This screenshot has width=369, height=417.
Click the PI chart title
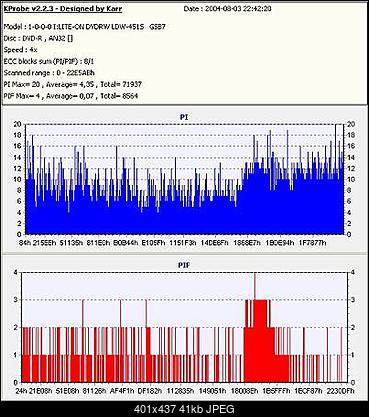click(x=184, y=117)
